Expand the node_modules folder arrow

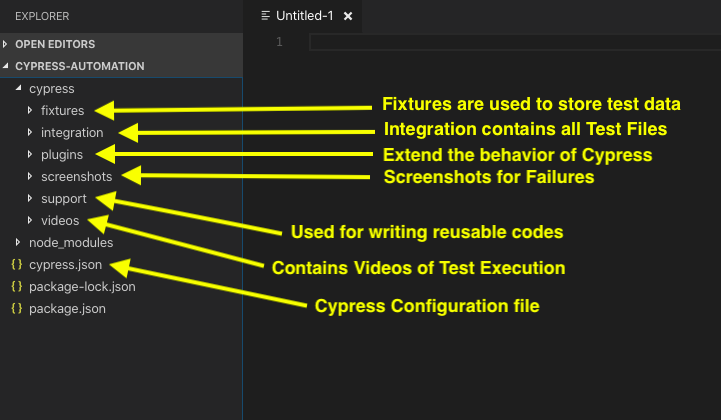tap(18, 242)
